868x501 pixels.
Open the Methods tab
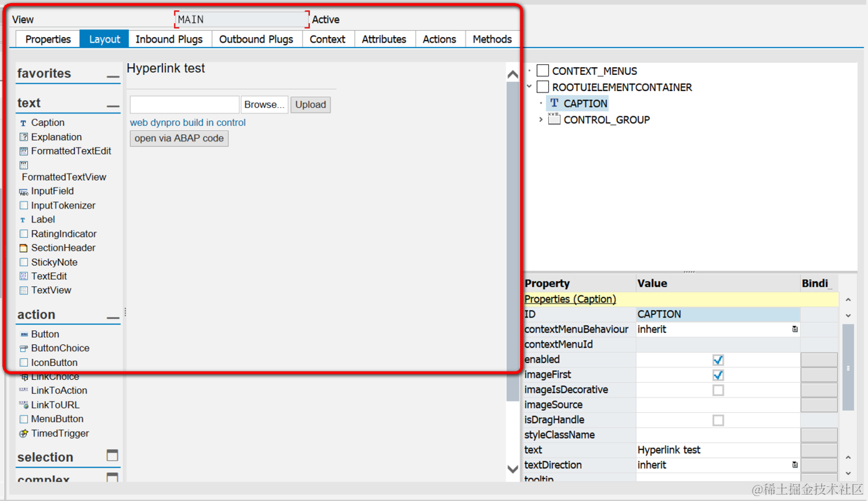click(x=492, y=39)
